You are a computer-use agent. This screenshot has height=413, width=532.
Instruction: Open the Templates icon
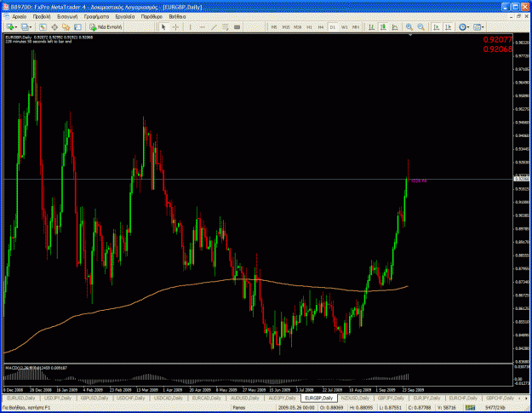477,27
